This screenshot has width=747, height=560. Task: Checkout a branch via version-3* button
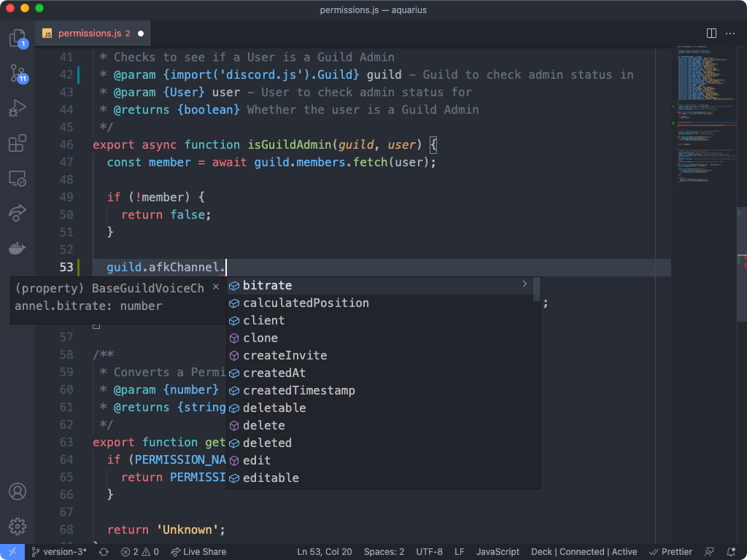pyautogui.click(x=58, y=552)
